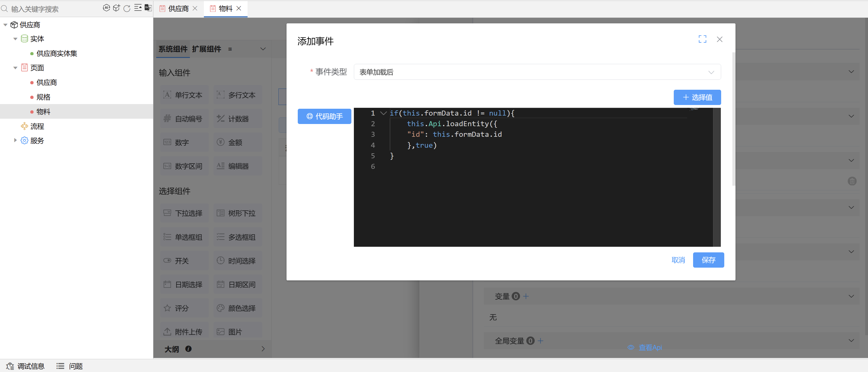Click the add-model cube icon in the toolbar
This screenshot has height=372, width=868.
coord(117,8)
